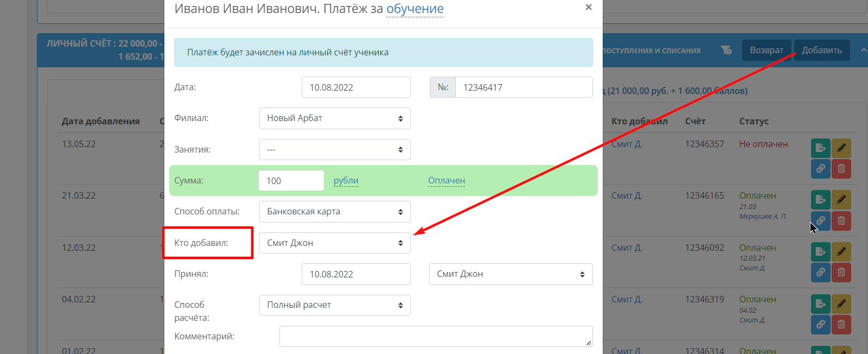The image size is (868, 354).
Task: Click the Дата field with 10.08.2022
Action: coord(356,87)
